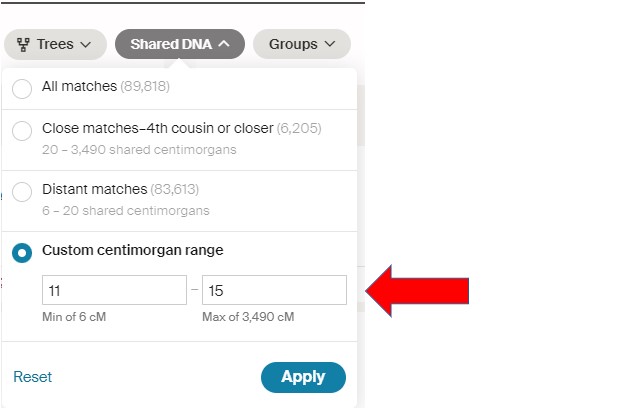Collapse the Shared DNA filter chevron
621x409 pixels.
(225, 44)
